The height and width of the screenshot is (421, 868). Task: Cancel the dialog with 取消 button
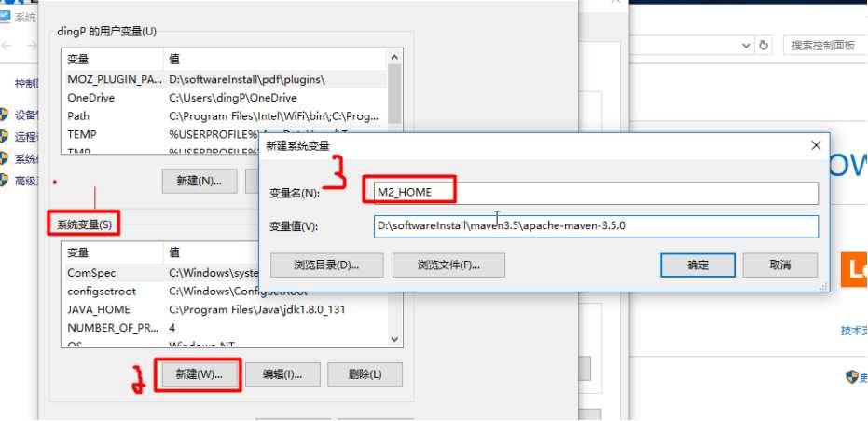pyautogui.click(x=780, y=265)
